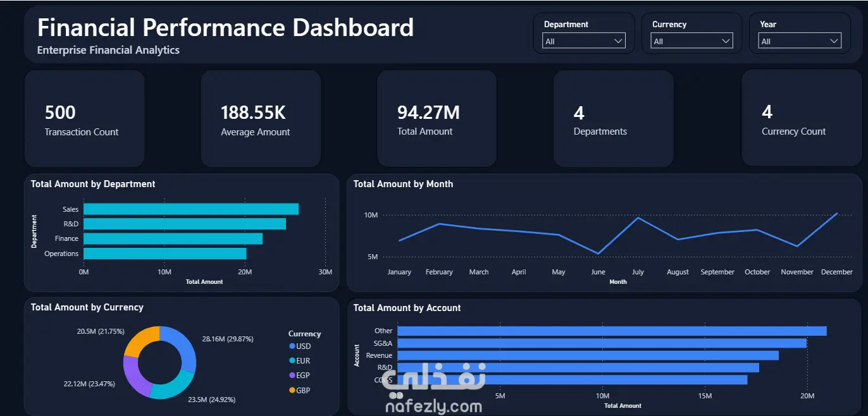Open the Year filter dropdown
868x416 pixels.
(x=800, y=41)
